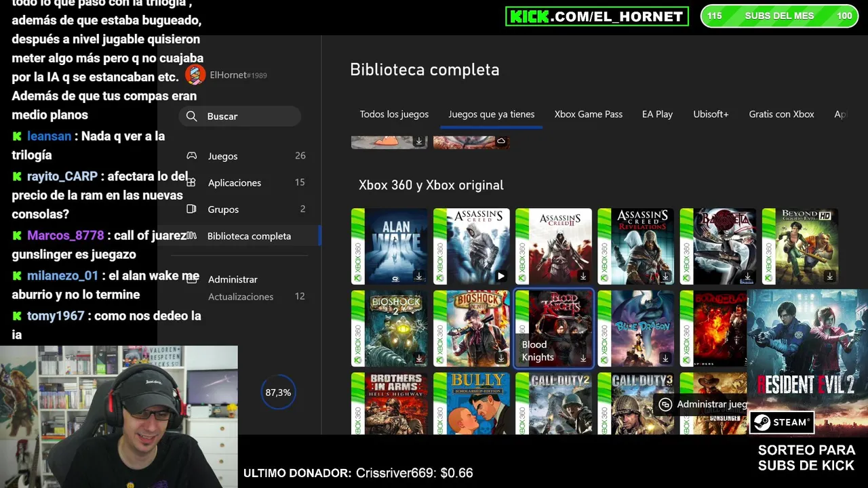This screenshot has height=488, width=868.
Task: Click the play icon on the Assassin's Creed tile
Action: point(501,277)
